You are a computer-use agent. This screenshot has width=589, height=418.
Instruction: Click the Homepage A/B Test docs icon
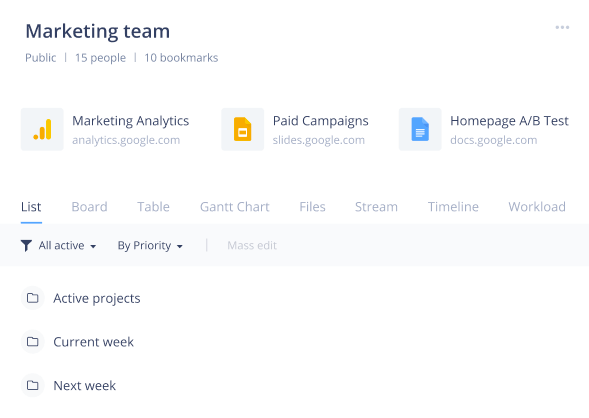point(420,130)
